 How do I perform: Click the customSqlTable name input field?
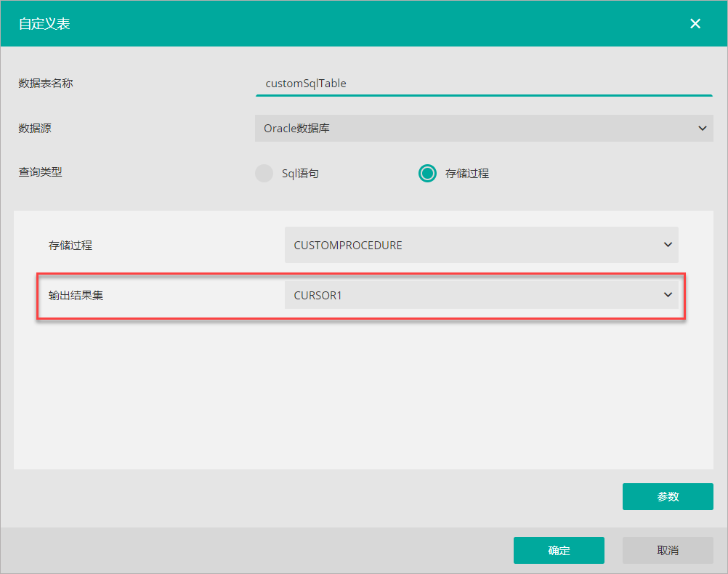click(x=483, y=84)
